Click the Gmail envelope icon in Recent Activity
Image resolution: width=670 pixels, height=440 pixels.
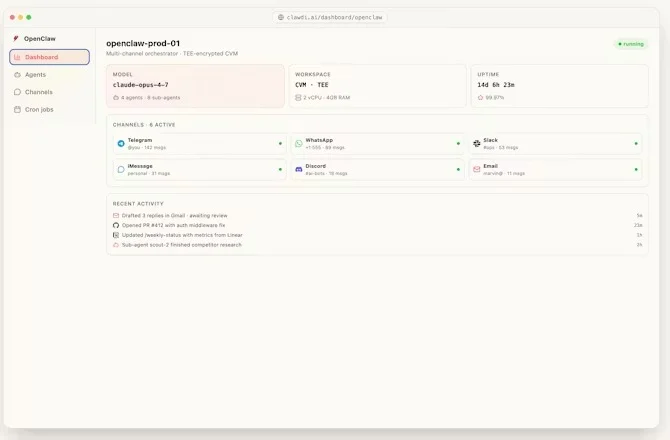[116, 216]
